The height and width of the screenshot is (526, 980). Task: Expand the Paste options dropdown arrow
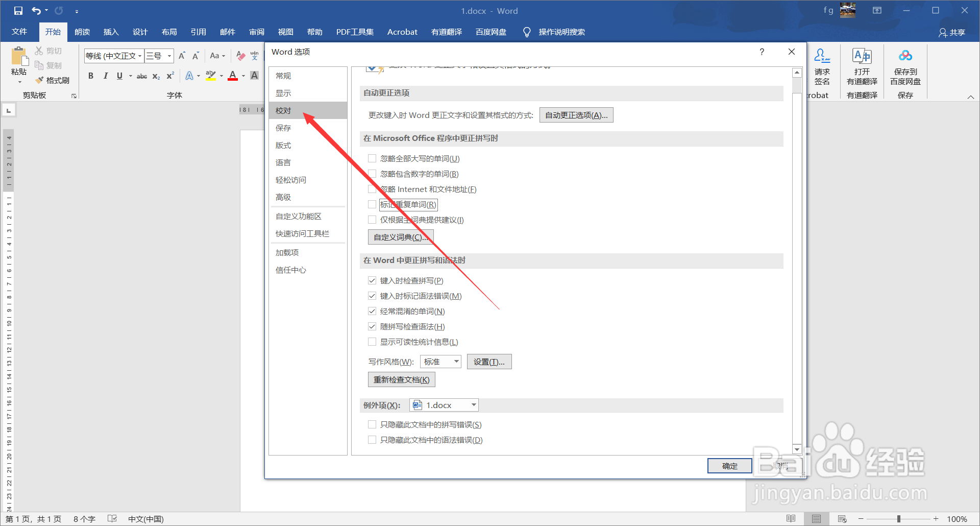click(19, 82)
